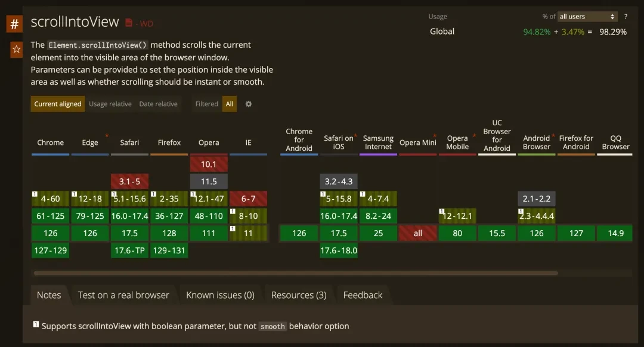644x347 pixels.
Task: Select Safari on iOS 17.6-18.0 cell
Action: coord(339,250)
